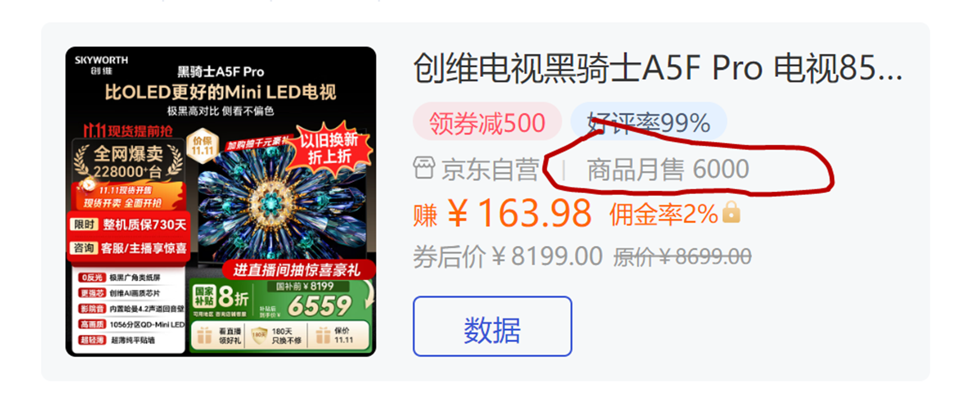Open the Skyworth TV product thumbnail

(221, 201)
